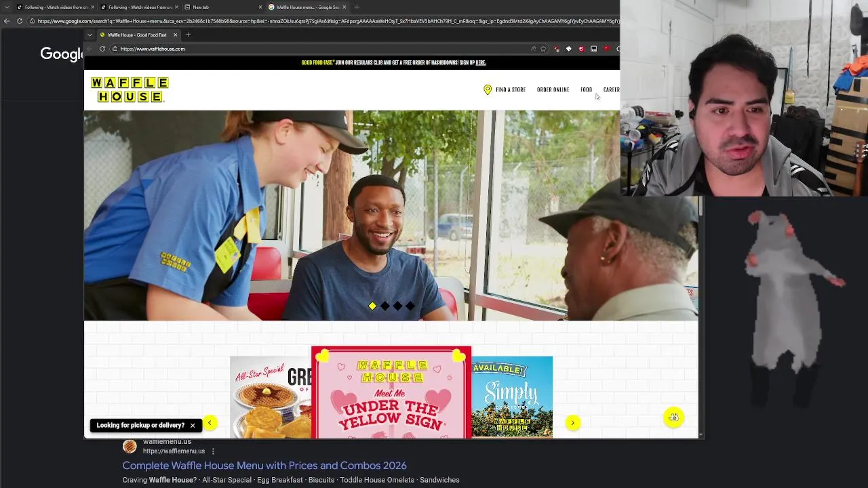This screenshot has height=488, width=868.
Task: Select the third hero carousel diamond indicator
Action: (397, 306)
